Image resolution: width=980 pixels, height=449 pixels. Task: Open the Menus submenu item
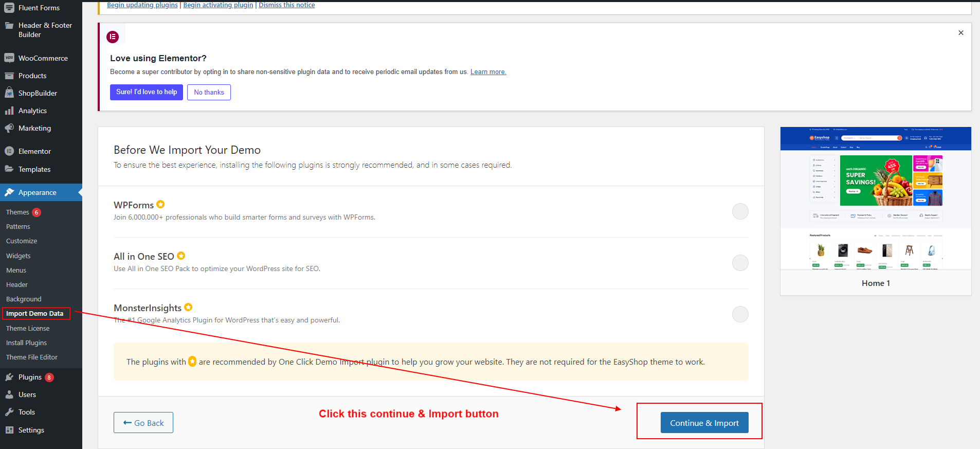[16, 270]
